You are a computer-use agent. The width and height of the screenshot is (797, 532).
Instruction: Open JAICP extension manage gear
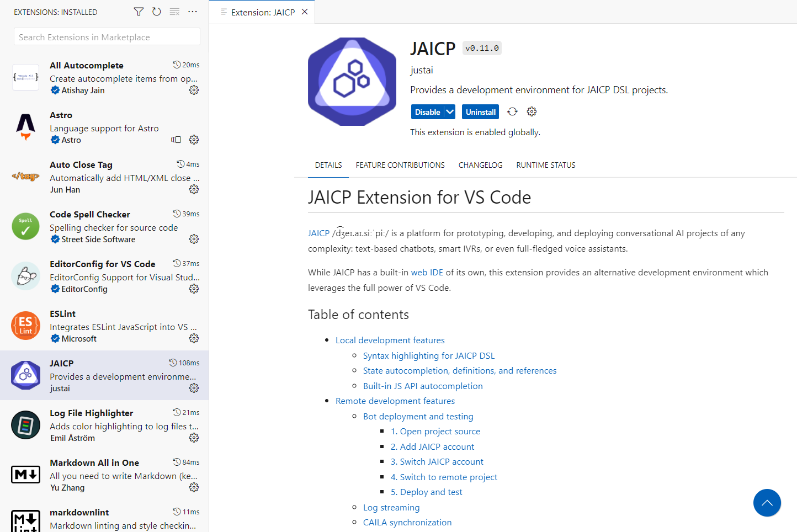coord(532,111)
